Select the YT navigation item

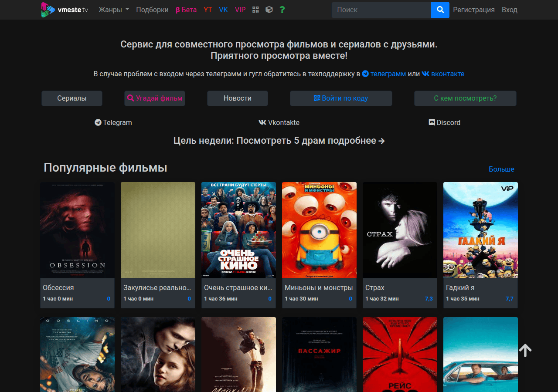pos(208,10)
